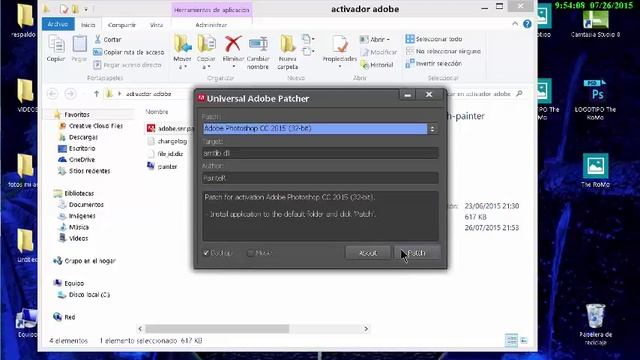Click the up-one-level arrow

(96, 94)
